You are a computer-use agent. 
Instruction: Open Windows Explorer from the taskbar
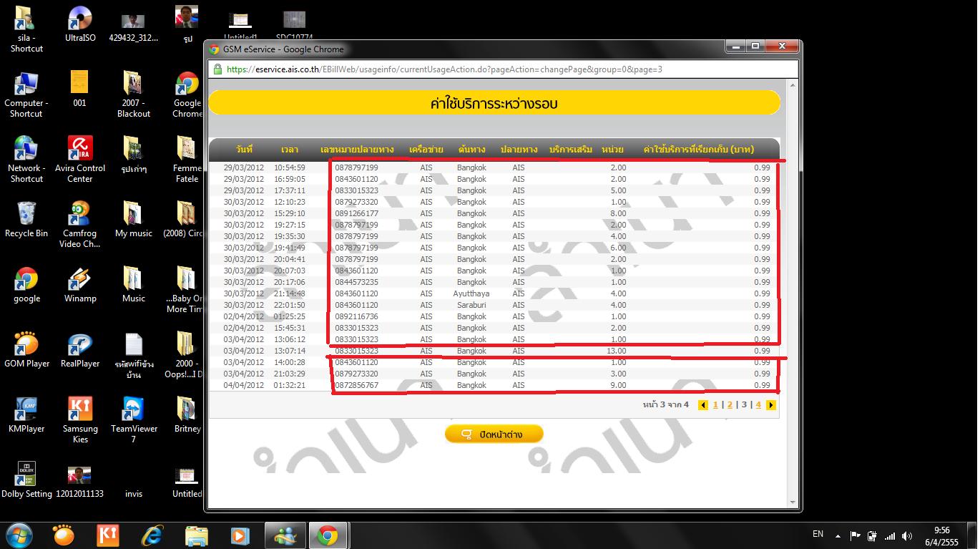coord(196,535)
